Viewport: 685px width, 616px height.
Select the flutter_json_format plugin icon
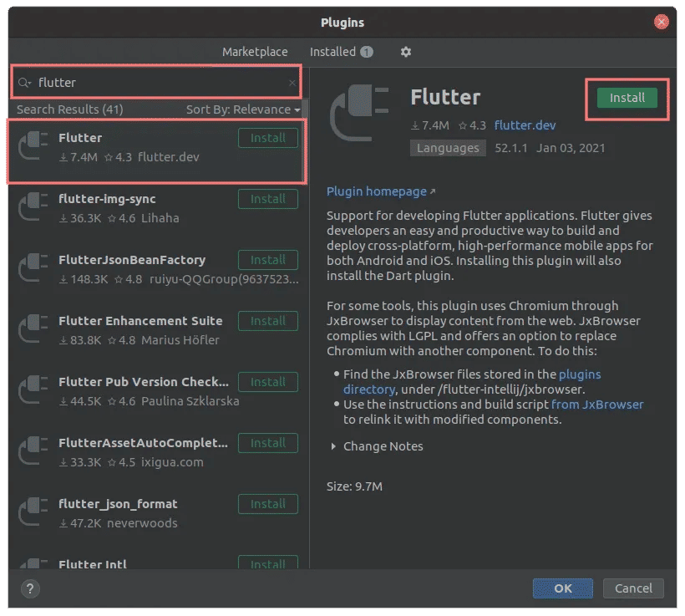tap(33, 512)
